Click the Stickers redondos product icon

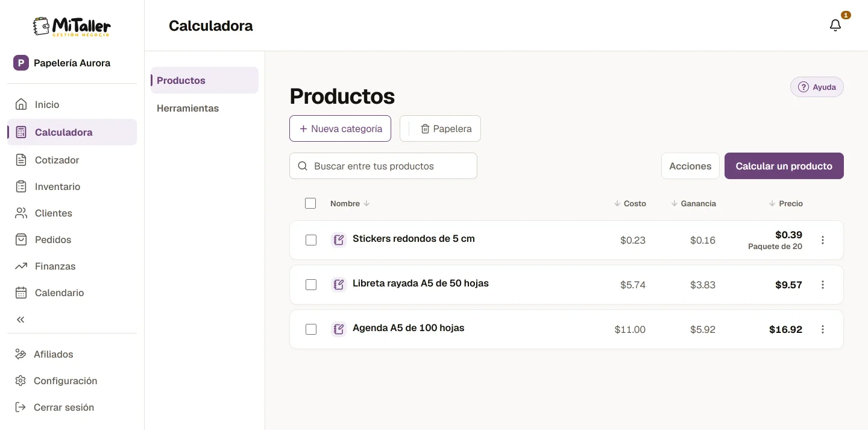pos(339,240)
